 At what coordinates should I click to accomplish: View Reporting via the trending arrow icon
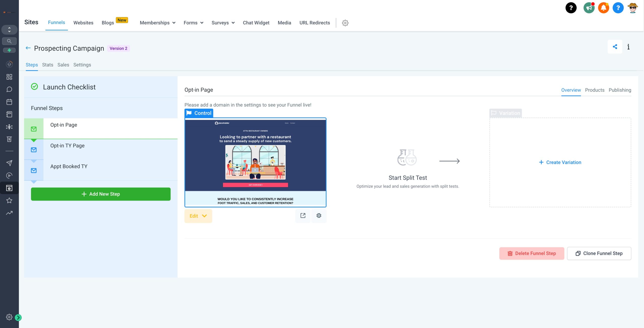9,213
